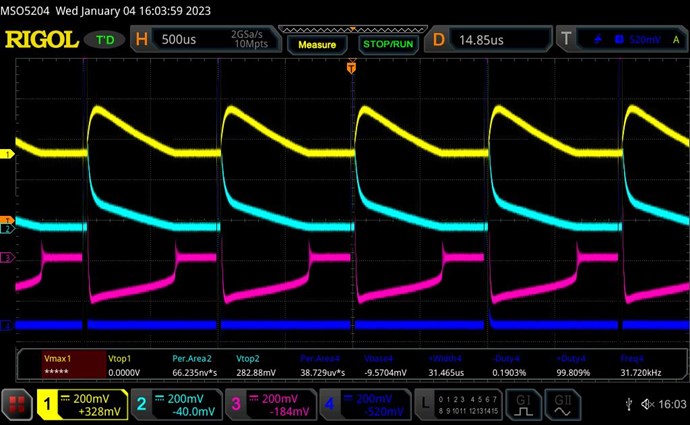Select cyan channel 2 ground marker
Viewport: 690px width, 425px height.
tap(7, 228)
